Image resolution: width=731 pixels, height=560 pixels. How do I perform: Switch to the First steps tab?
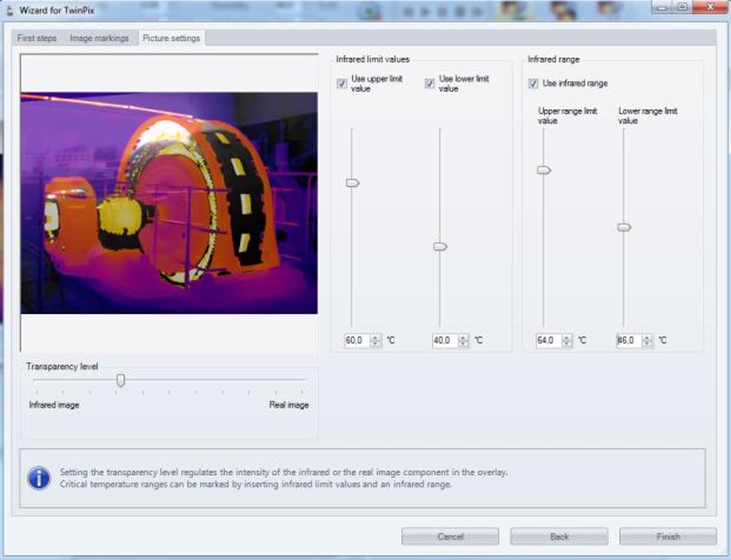[37, 38]
